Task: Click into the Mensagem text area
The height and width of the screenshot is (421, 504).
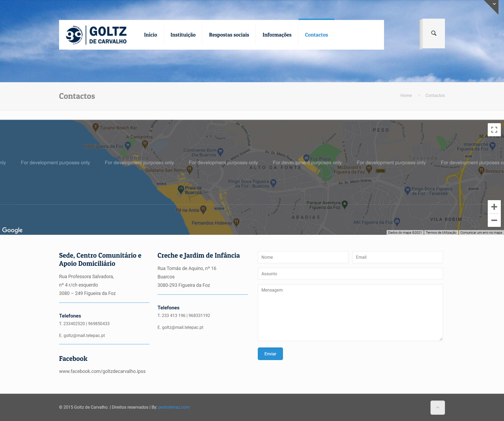Action: pos(350,313)
